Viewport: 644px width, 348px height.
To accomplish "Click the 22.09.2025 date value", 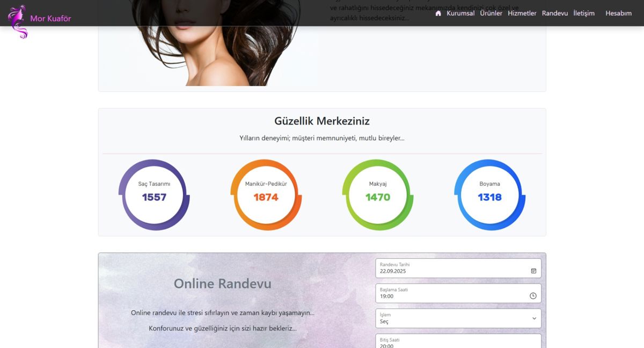I will 393,271.
